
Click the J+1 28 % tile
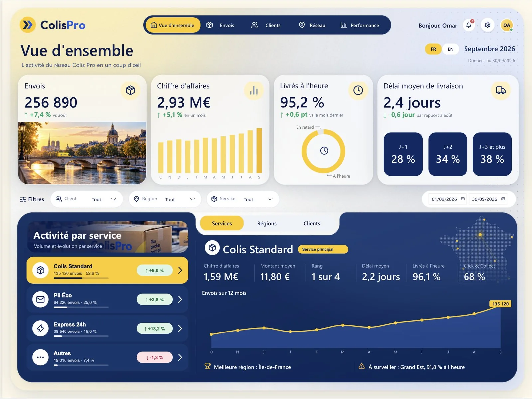(x=403, y=154)
